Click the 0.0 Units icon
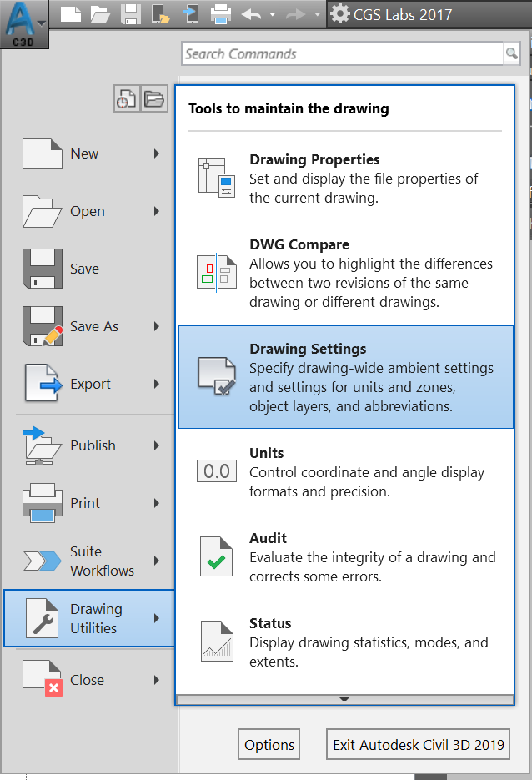This screenshot has width=532, height=780. pyautogui.click(x=217, y=471)
